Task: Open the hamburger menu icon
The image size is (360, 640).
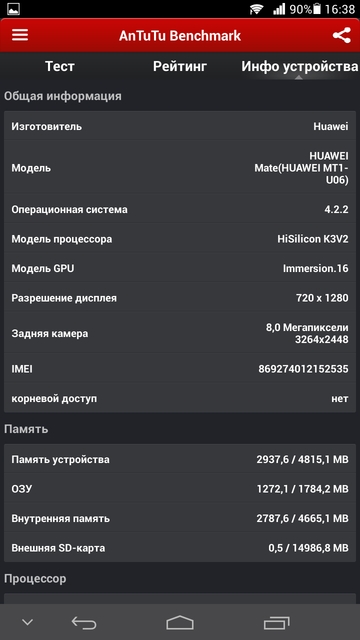Action: point(20,35)
